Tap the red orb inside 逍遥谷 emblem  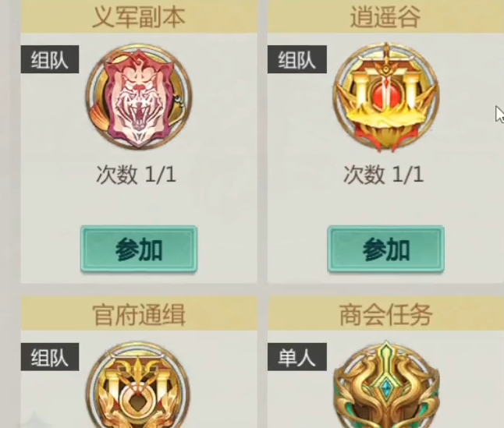(385, 94)
